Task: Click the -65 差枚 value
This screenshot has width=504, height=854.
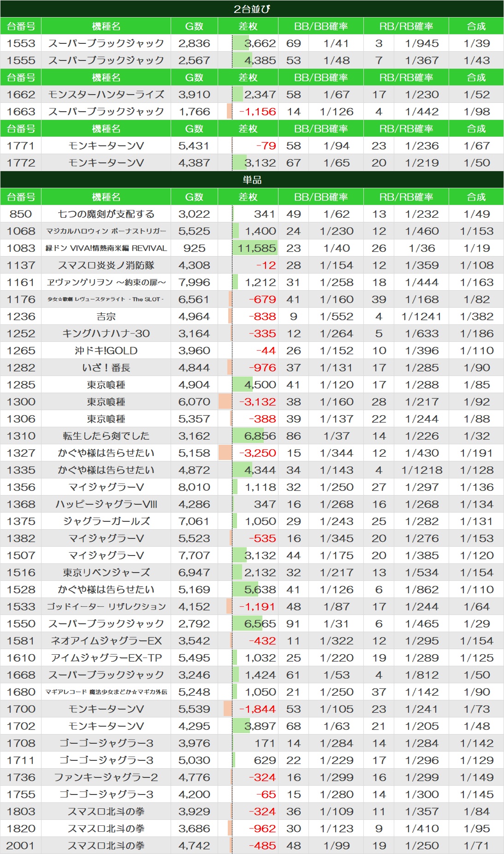Action: click(266, 794)
